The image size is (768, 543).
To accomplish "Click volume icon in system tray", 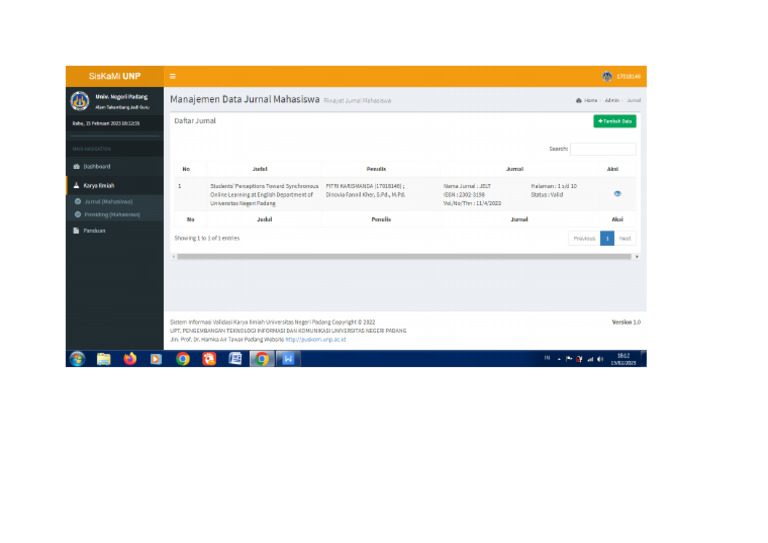I will click(x=600, y=359).
